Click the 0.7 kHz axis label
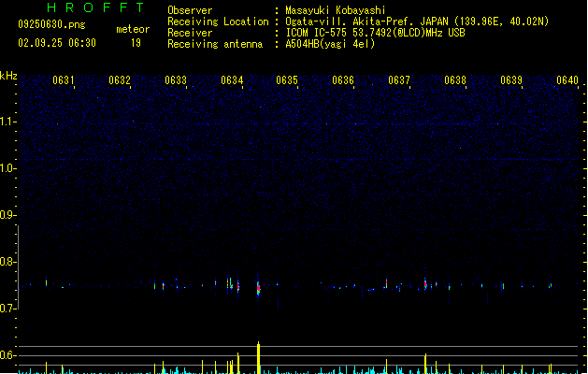The height and width of the screenshot is (374, 588). [x=7, y=309]
